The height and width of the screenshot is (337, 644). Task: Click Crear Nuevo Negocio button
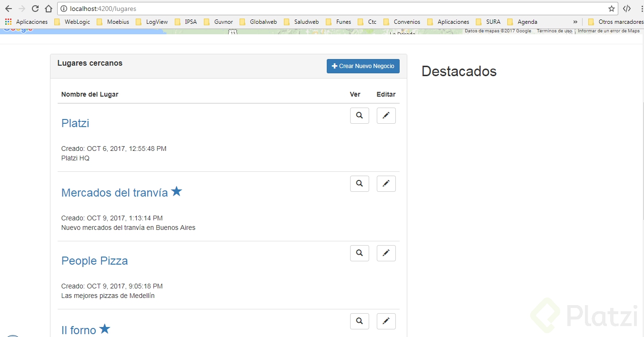[363, 66]
